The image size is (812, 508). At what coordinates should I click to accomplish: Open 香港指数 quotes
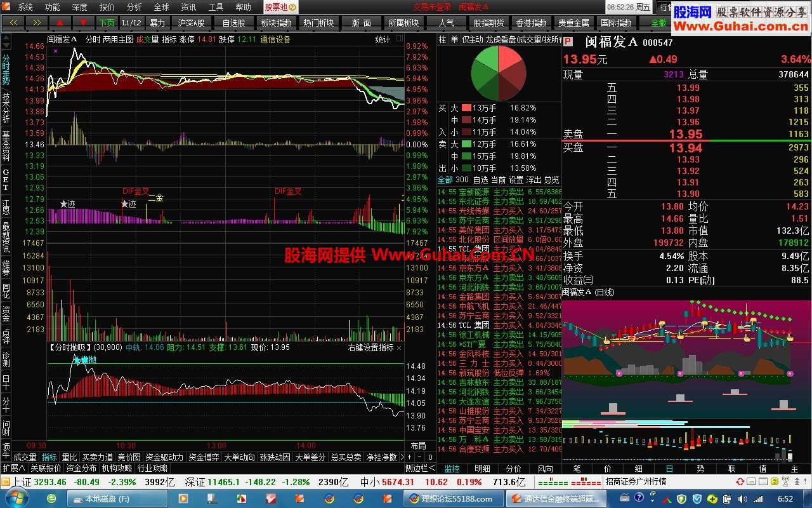point(531,23)
